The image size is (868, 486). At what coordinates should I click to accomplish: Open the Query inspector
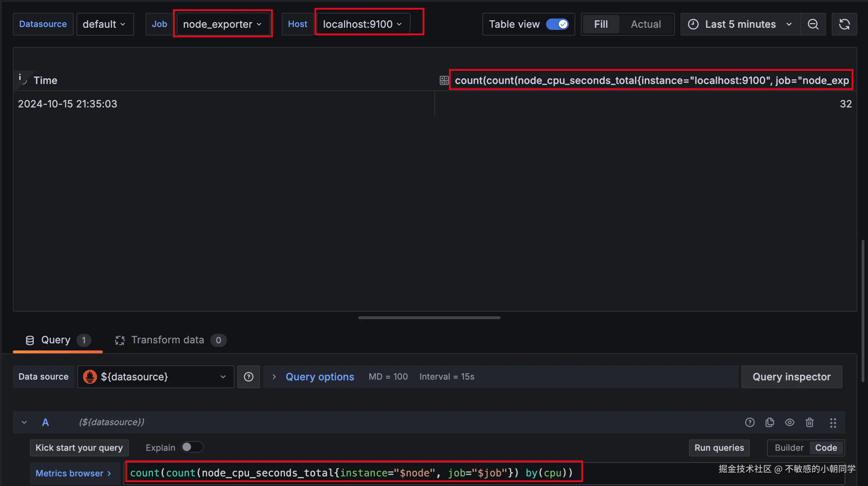coord(792,377)
